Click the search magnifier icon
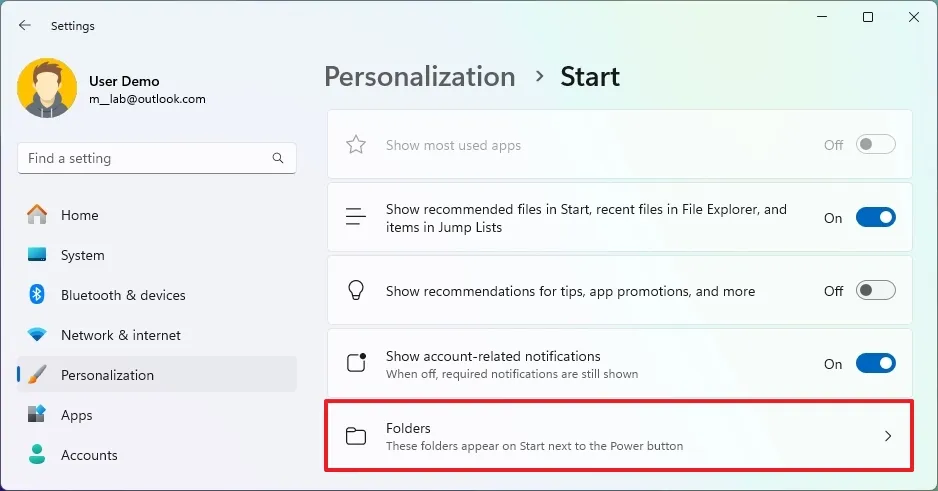 point(278,158)
